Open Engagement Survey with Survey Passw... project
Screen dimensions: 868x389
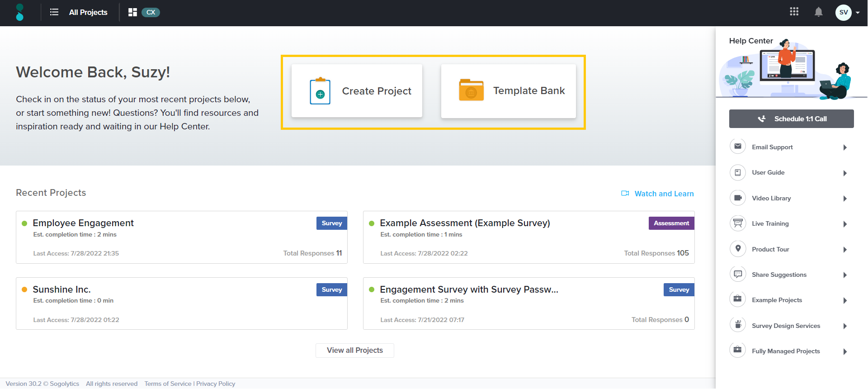point(469,289)
